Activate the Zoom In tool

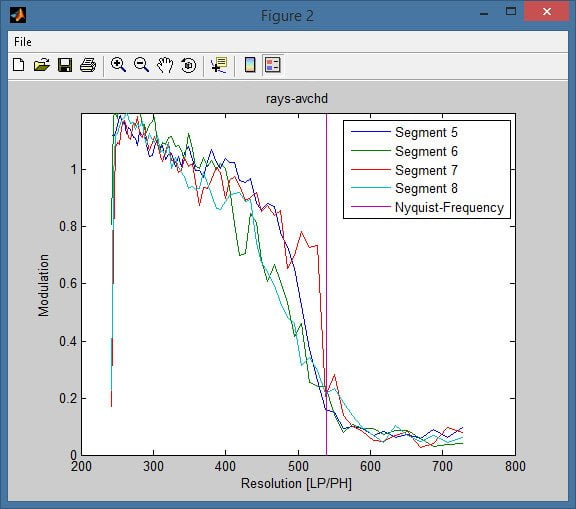[118, 65]
